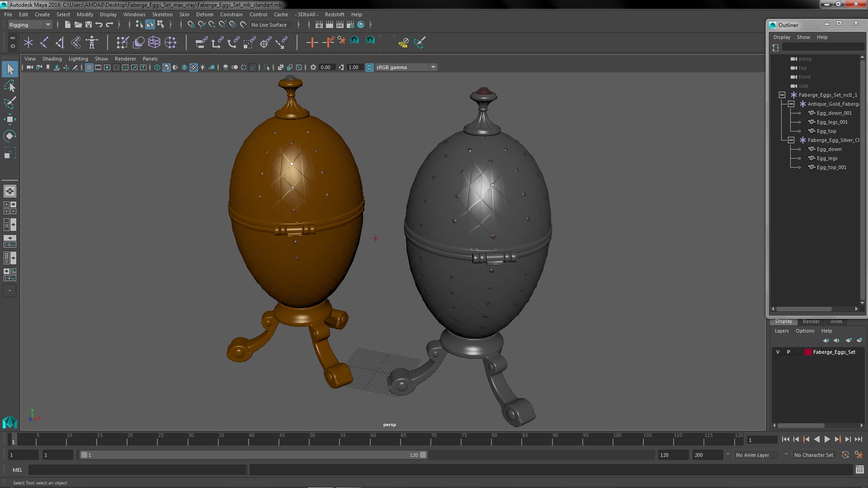Click the sRGB gamma display icon
868x488 pixels.
click(370, 67)
